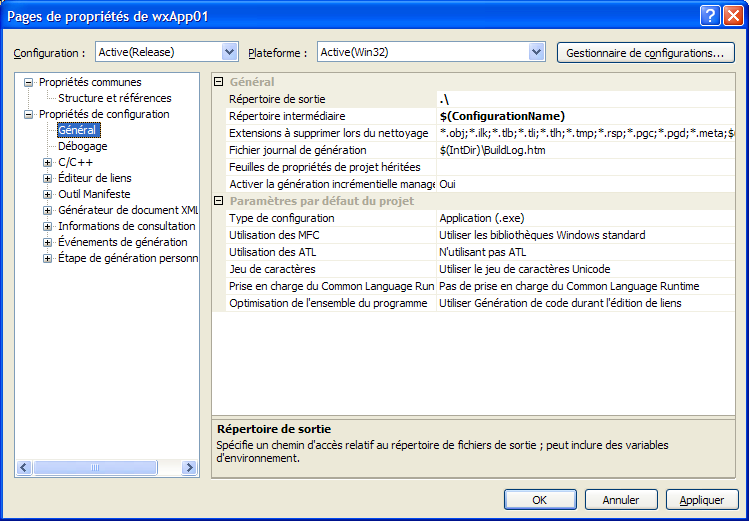Viewport: 749px width, 521px height.
Task: Select Propriétés de configuration tree label
Action: pyautogui.click(x=104, y=114)
